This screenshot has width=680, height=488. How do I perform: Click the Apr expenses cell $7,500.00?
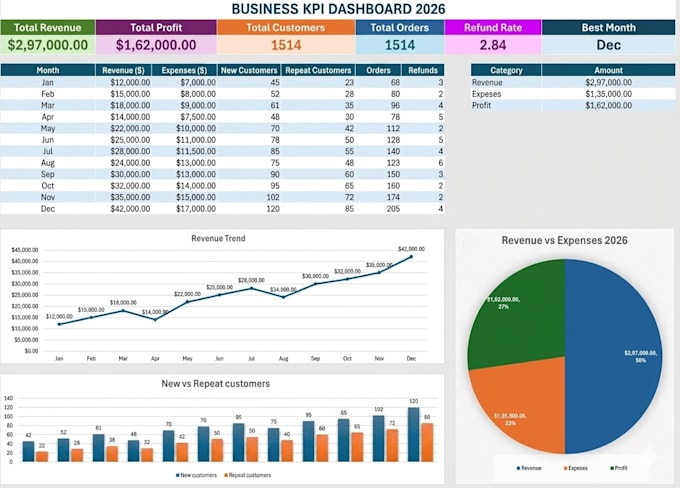(184, 117)
